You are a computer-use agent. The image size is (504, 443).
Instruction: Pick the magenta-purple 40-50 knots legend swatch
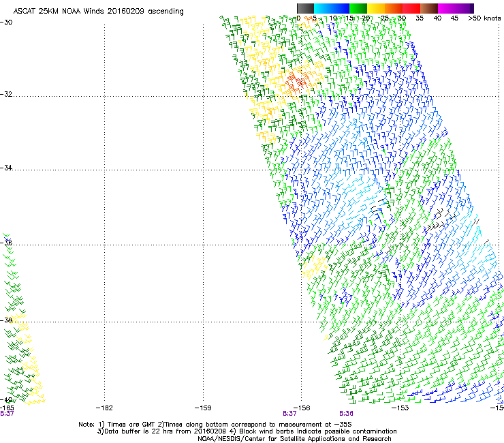(x=456, y=8)
